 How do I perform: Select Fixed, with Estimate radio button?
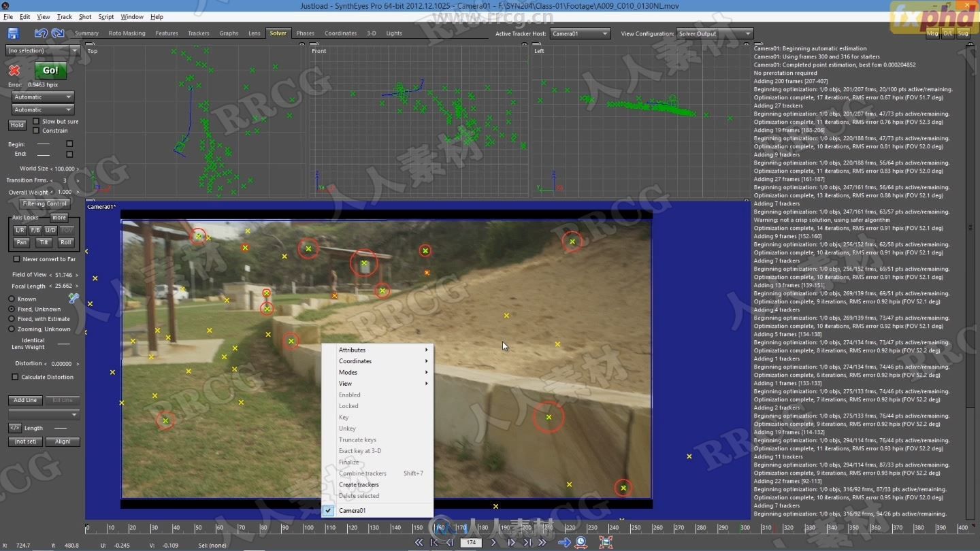pyautogui.click(x=12, y=318)
